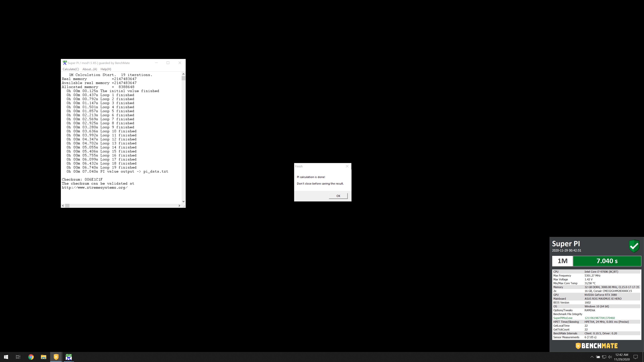Click the Min/Max Core Temp 31/58 °C value

point(590,283)
